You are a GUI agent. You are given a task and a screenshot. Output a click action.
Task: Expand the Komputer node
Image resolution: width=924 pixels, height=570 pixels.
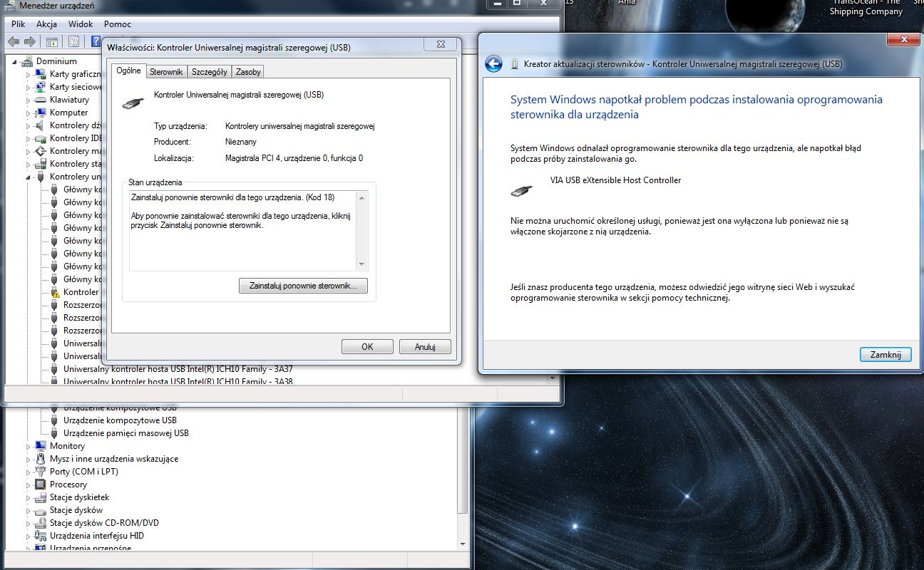click(29, 113)
